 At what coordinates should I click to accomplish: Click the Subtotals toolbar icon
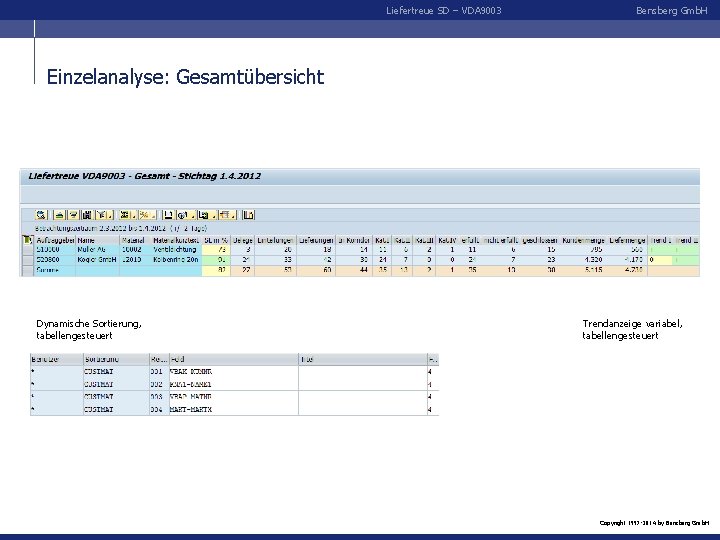144,215
